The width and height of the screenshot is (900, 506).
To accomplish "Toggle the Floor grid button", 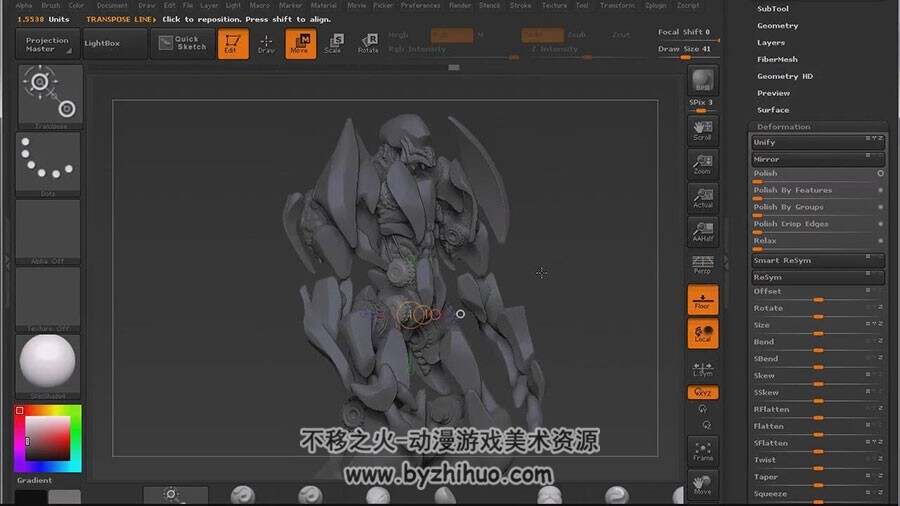I will coord(703,299).
